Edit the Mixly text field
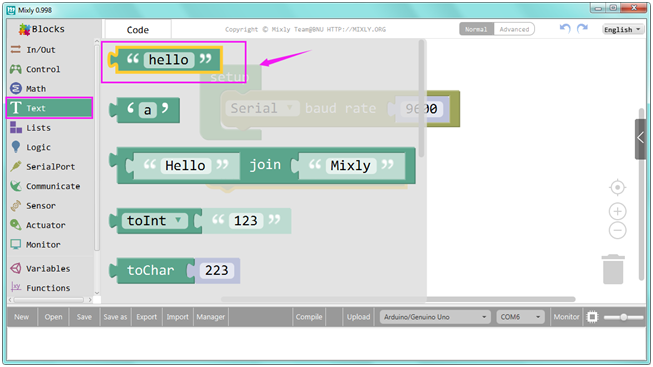 (350, 166)
